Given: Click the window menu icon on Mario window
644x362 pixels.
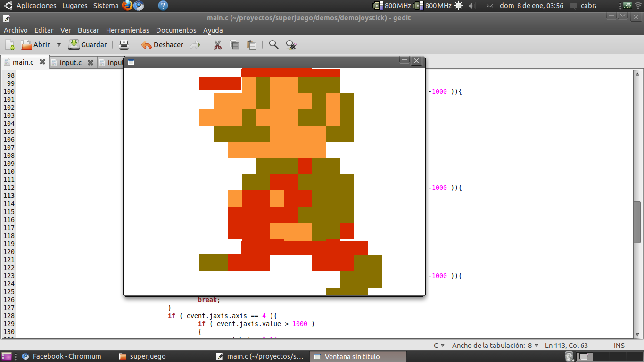Looking at the screenshot, I should tap(131, 62).
